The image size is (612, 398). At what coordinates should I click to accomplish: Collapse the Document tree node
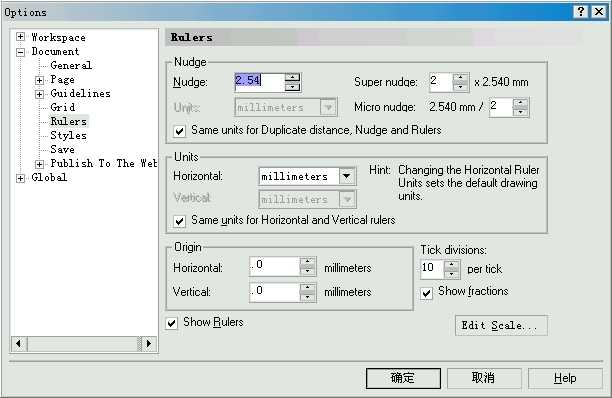pyautogui.click(x=20, y=52)
